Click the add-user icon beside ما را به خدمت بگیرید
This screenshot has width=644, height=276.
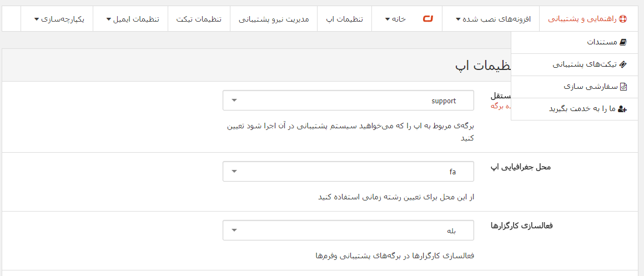point(622,109)
